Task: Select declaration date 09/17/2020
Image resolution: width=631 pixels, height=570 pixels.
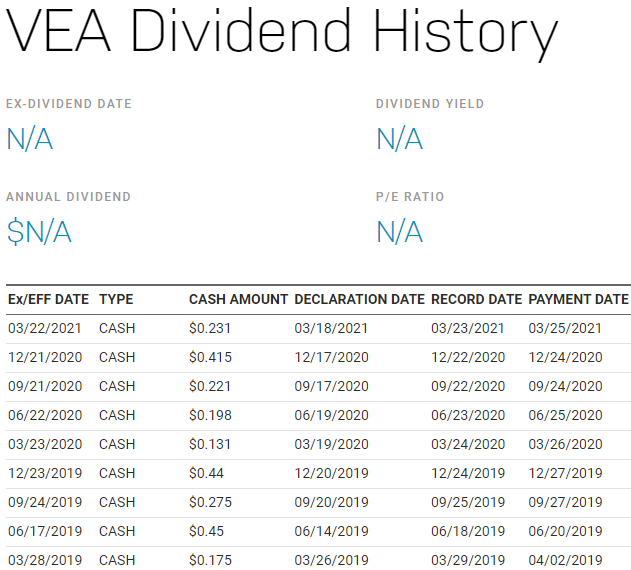Action: tap(331, 386)
